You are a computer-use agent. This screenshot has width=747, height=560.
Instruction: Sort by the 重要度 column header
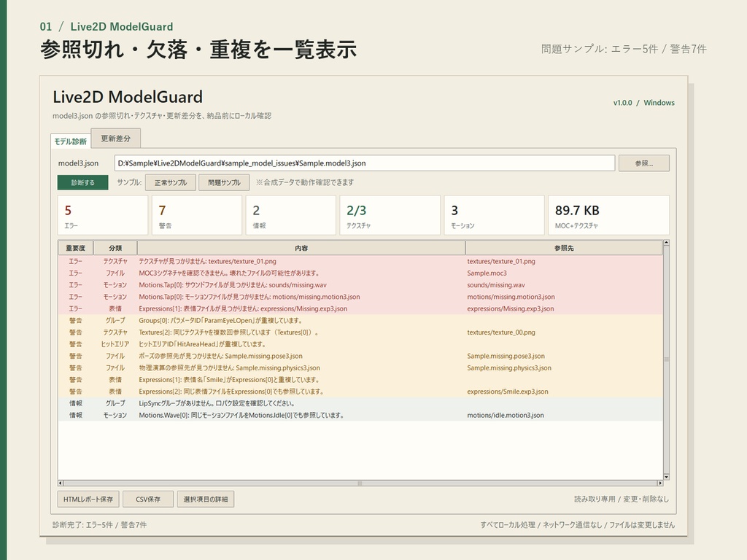tap(75, 248)
